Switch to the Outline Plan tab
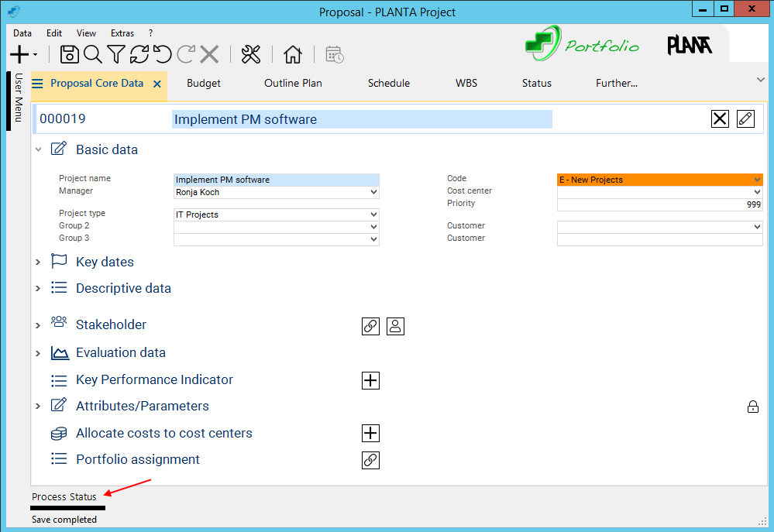The width and height of the screenshot is (774, 532). tap(293, 84)
